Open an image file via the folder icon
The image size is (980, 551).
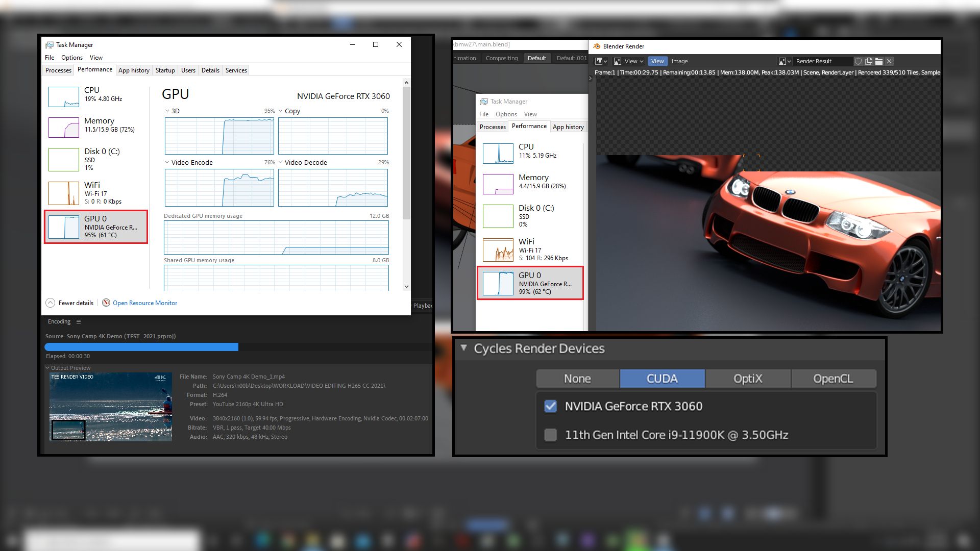879,61
